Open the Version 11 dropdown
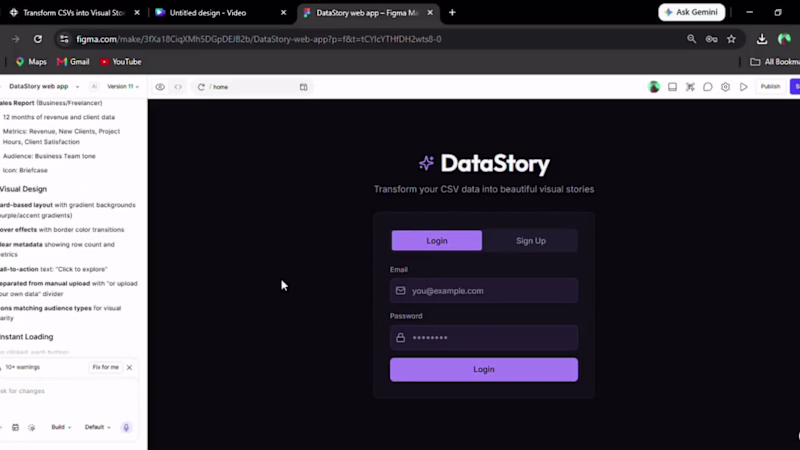 (x=123, y=87)
